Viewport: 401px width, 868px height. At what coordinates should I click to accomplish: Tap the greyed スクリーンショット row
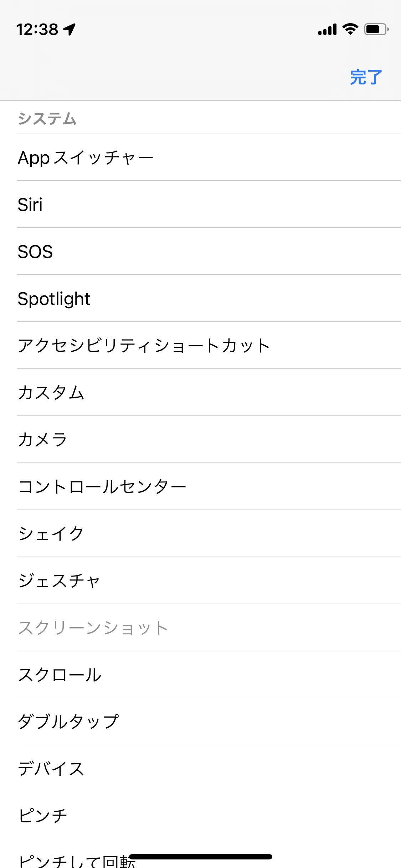point(93,628)
